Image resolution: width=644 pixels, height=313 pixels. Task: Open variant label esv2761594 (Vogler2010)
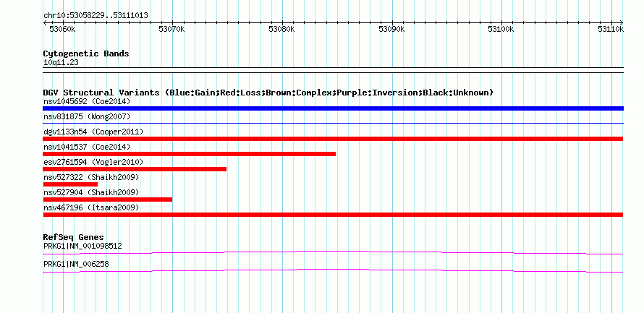(93, 162)
